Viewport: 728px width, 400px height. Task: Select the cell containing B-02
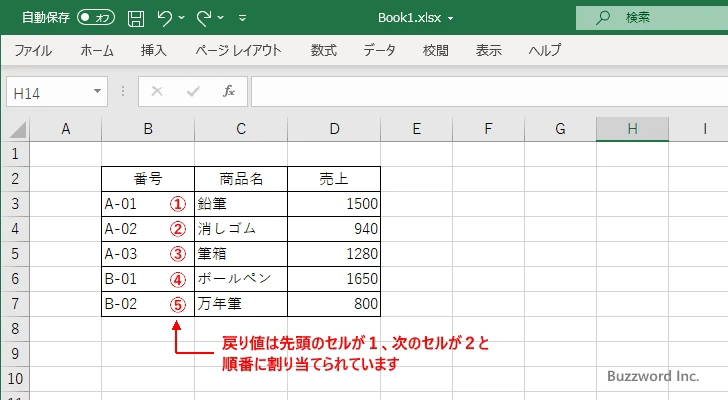(148, 304)
